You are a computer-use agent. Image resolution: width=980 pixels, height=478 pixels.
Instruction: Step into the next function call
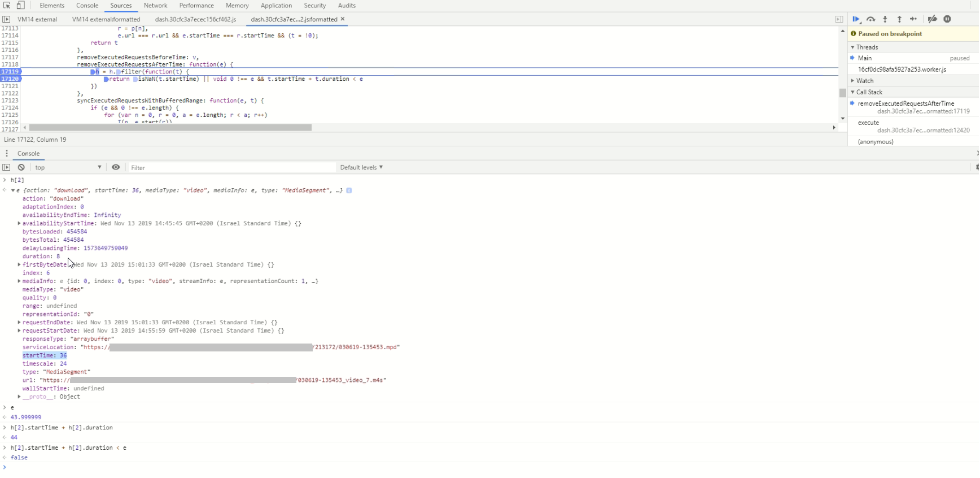pos(885,19)
